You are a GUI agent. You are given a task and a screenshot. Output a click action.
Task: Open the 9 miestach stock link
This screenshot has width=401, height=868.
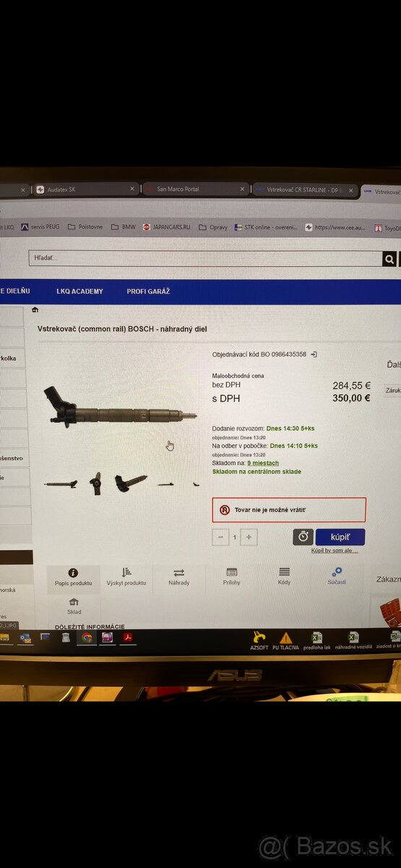[263, 463]
